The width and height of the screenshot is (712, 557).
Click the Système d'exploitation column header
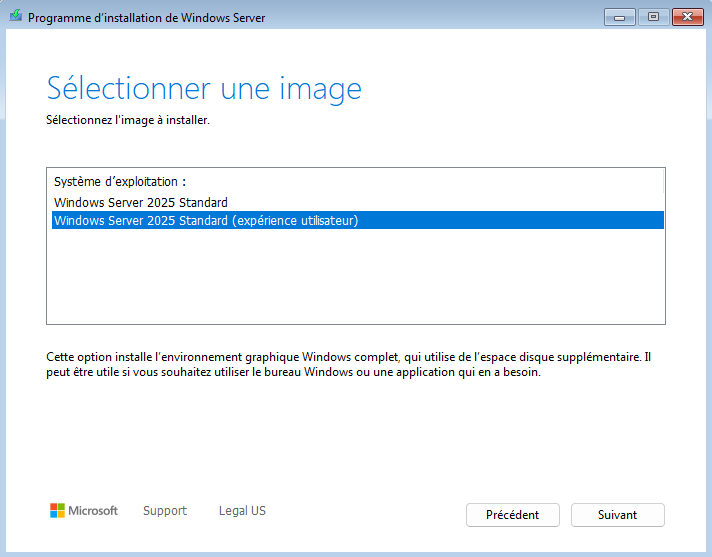tap(120, 182)
